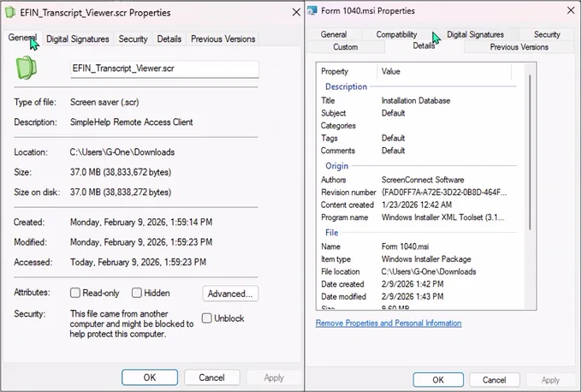Select File location value in Details list
This screenshot has width=582, height=392.
coord(429,271)
